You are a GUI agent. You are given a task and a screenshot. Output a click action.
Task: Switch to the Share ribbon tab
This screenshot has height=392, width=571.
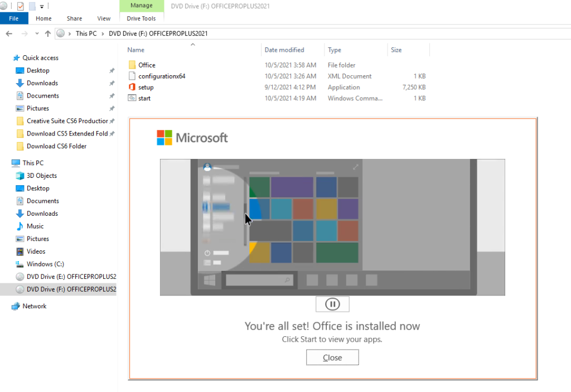point(74,18)
